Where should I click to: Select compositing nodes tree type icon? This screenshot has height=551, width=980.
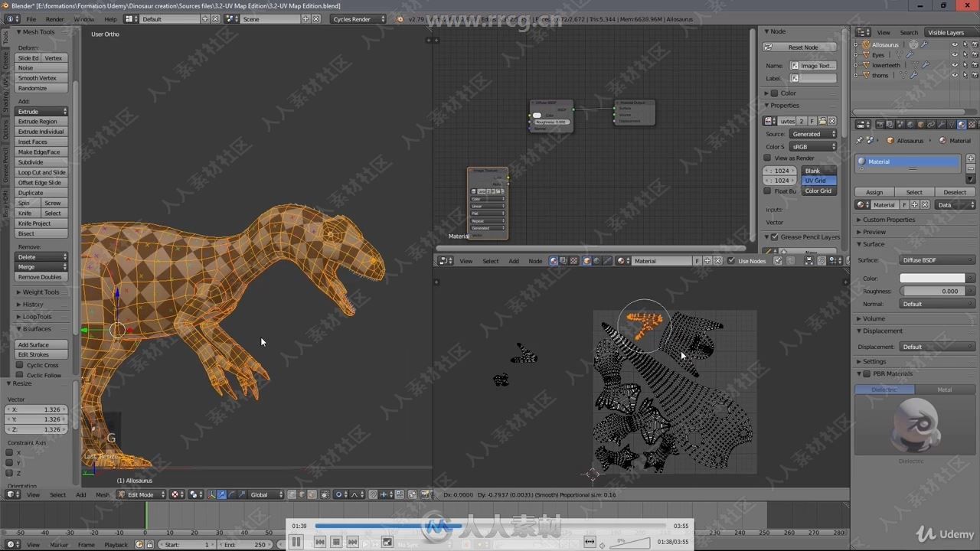click(x=563, y=261)
